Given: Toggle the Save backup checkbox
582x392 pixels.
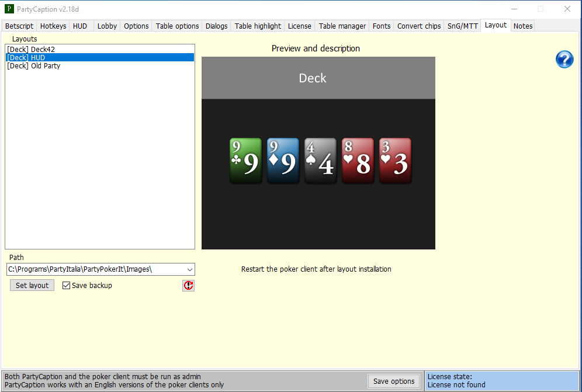Looking at the screenshot, I should point(66,285).
